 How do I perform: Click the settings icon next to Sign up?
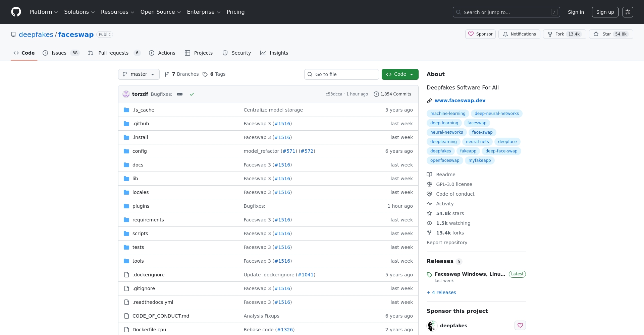(628, 12)
